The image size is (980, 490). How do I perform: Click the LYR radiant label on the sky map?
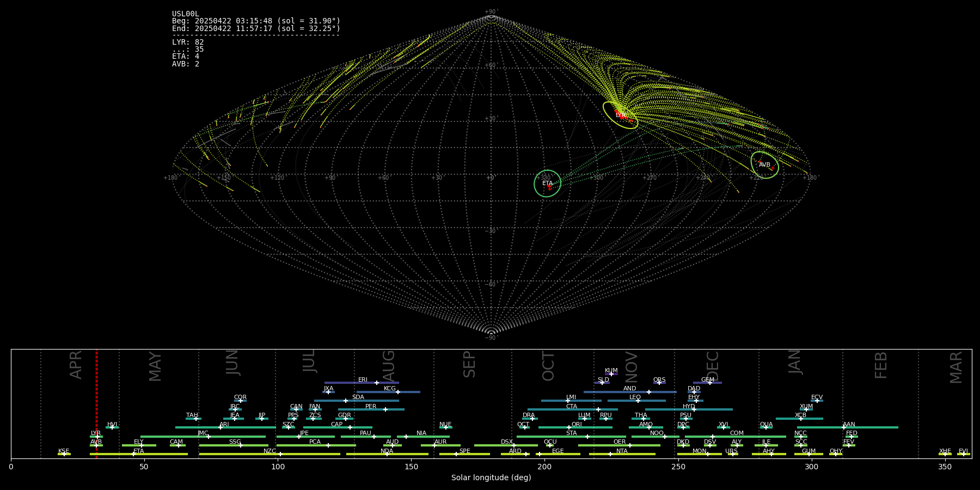coord(620,115)
